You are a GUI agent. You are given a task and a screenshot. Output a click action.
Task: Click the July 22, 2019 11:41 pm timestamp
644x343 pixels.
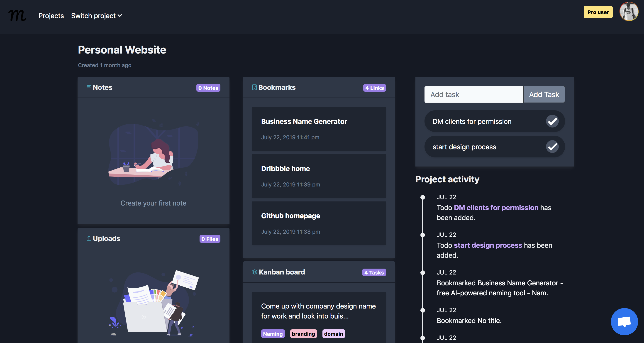tap(290, 137)
